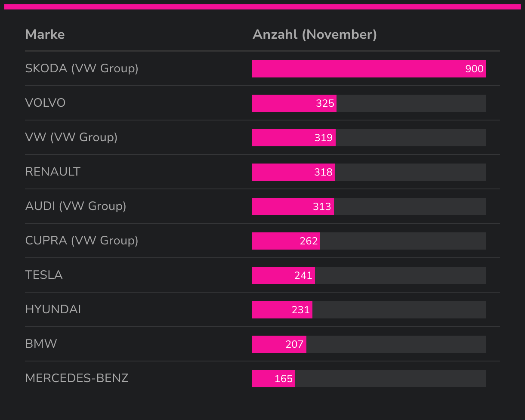Click the Anzahl (November) column header
The image size is (525, 420).
(315, 34)
